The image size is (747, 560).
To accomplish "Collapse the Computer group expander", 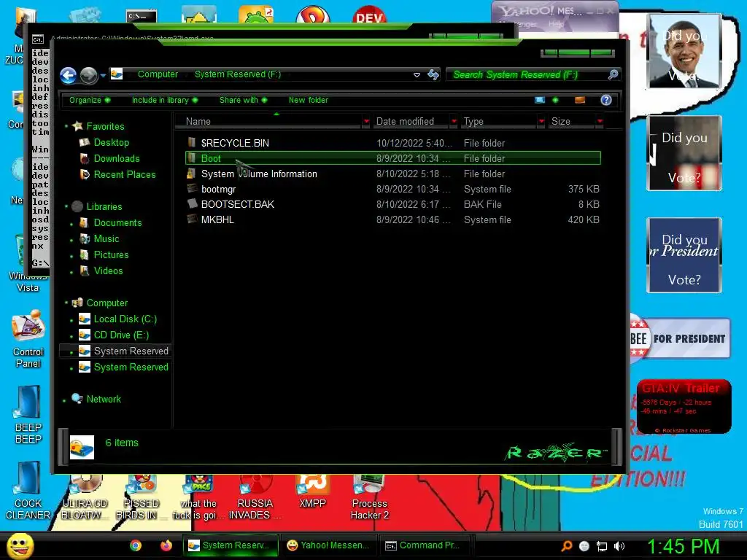I will click(66, 303).
